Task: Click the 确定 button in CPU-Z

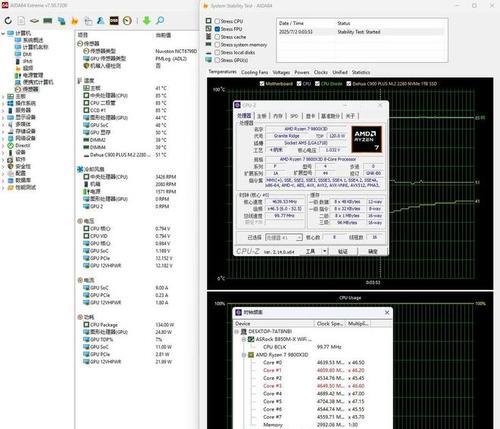Action: coord(373,251)
